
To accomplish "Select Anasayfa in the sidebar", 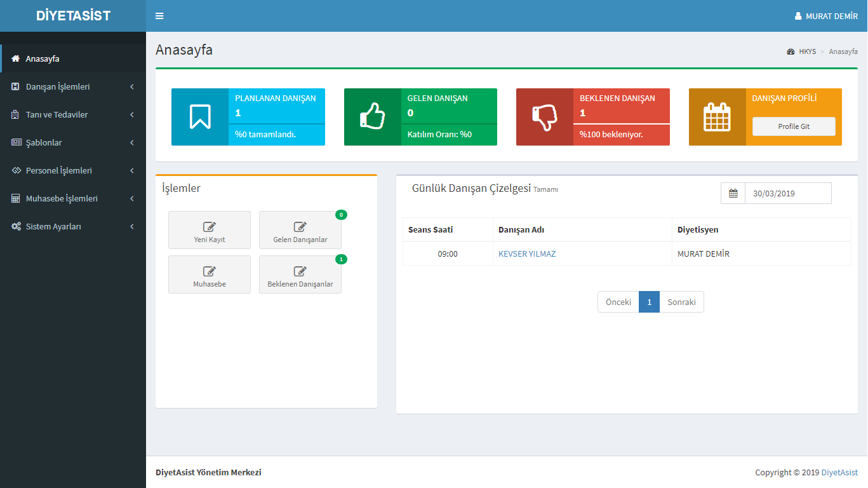I will (73, 58).
